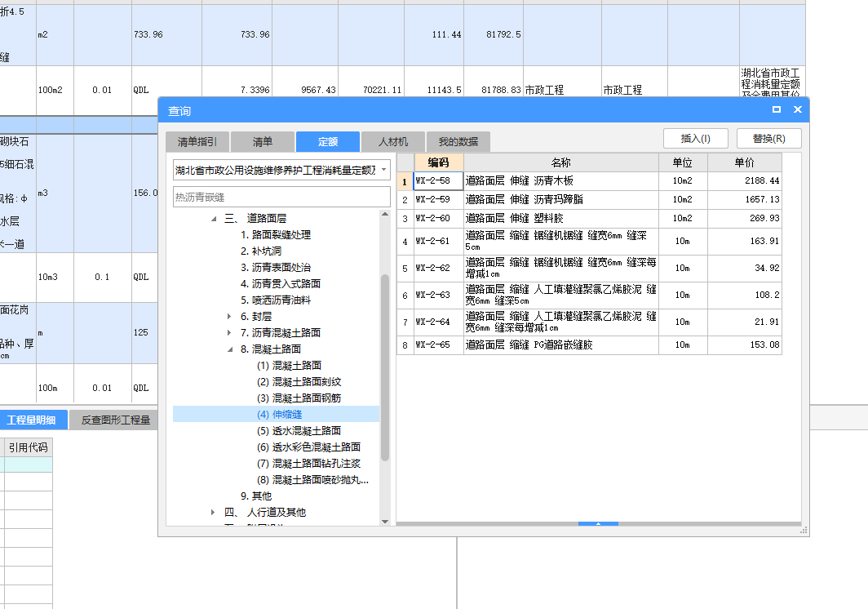Select quota code WX-2-58
This screenshot has width=868, height=609.
click(x=438, y=180)
